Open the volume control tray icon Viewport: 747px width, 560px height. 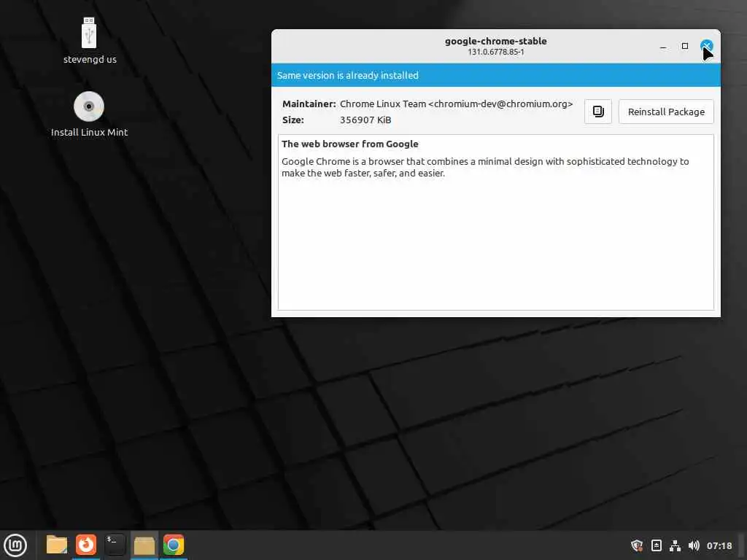694,545
